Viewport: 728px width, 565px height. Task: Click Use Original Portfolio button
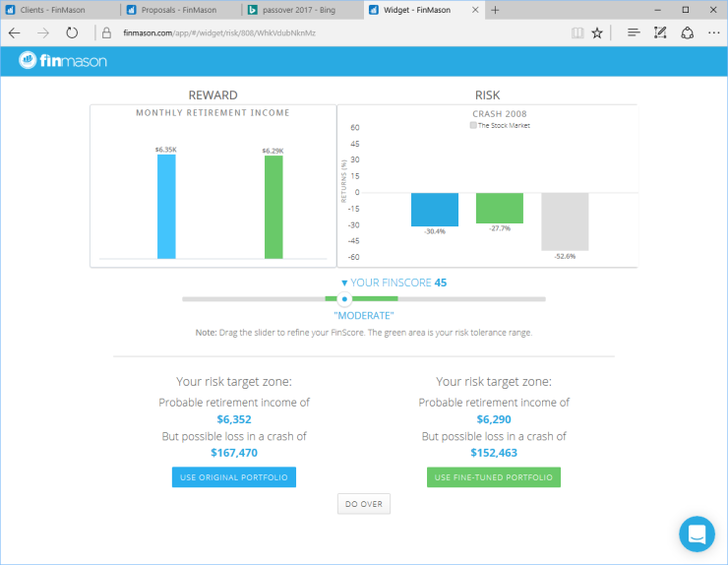[x=233, y=477]
